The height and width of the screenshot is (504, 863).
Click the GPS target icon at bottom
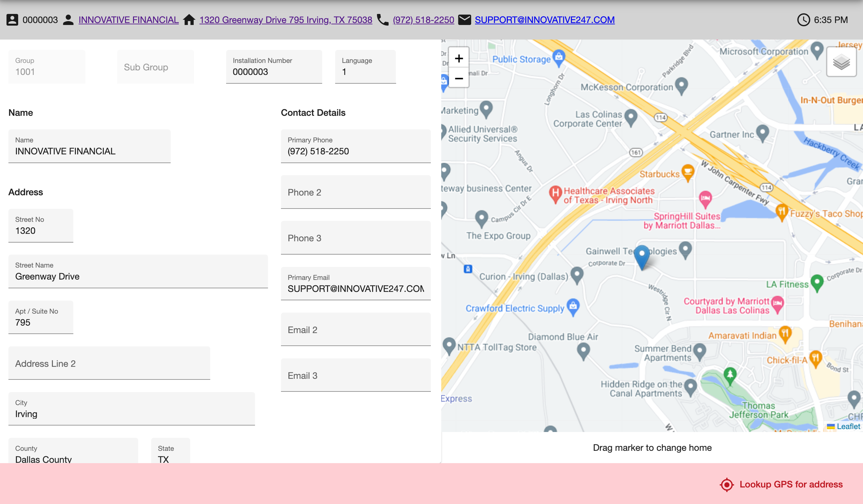click(x=726, y=485)
